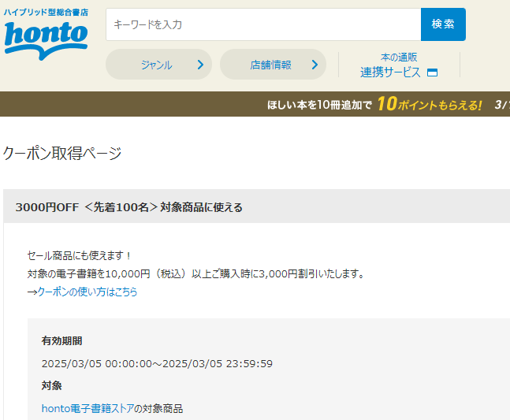Click the external window icon beside 連携サービス
This screenshot has width=510, height=420.
pyautogui.click(x=432, y=72)
